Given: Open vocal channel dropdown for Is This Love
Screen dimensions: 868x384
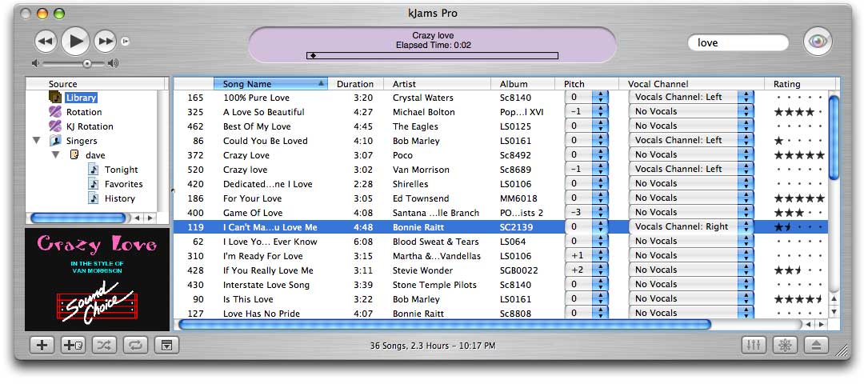Looking at the screenshot, I should tap(691, 298).
